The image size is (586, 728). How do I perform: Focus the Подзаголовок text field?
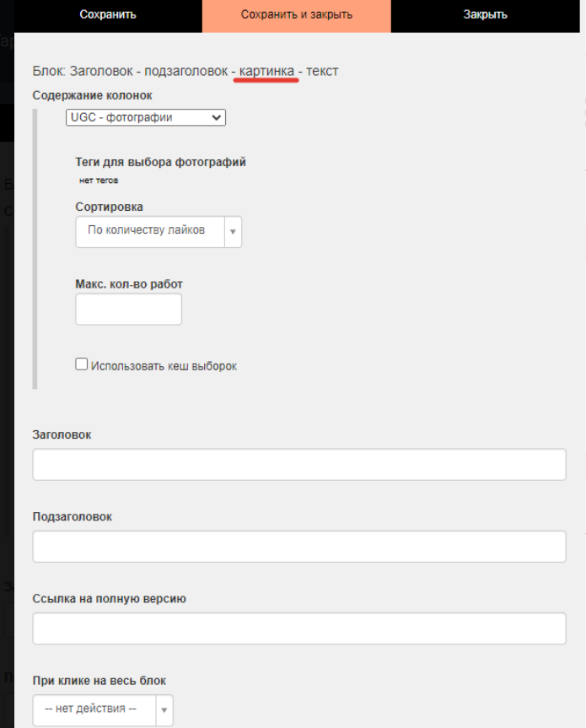click(x=299, y=547)
